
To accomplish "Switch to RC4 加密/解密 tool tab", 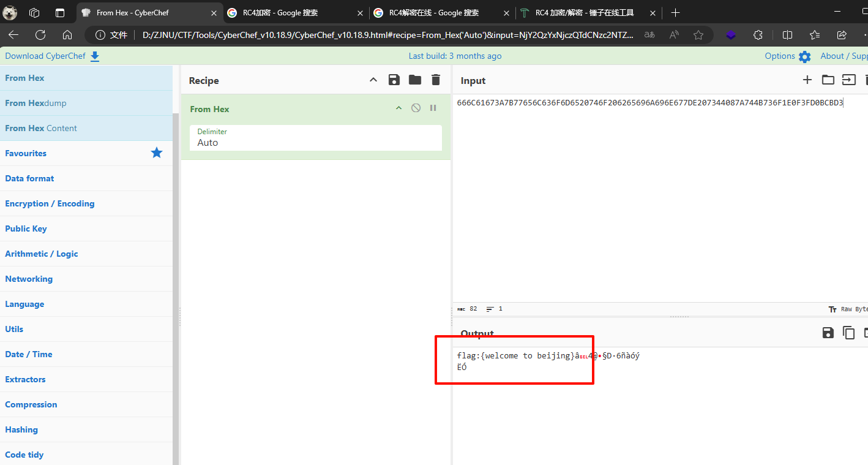I will (582, 13).
